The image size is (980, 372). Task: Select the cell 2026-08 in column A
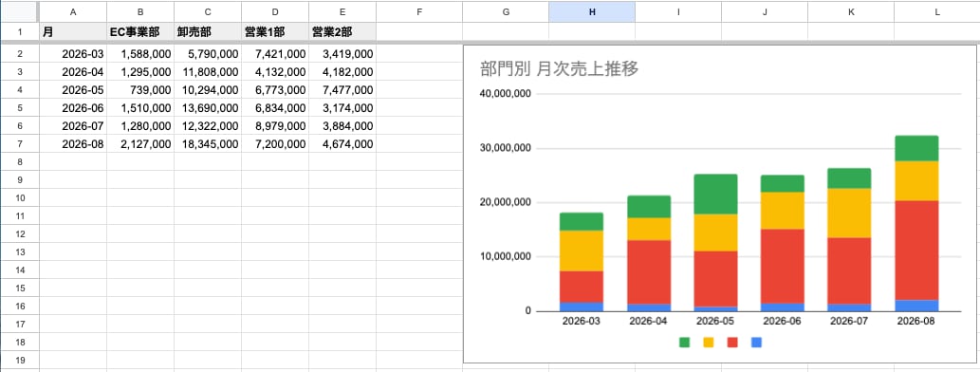(73, 144)
